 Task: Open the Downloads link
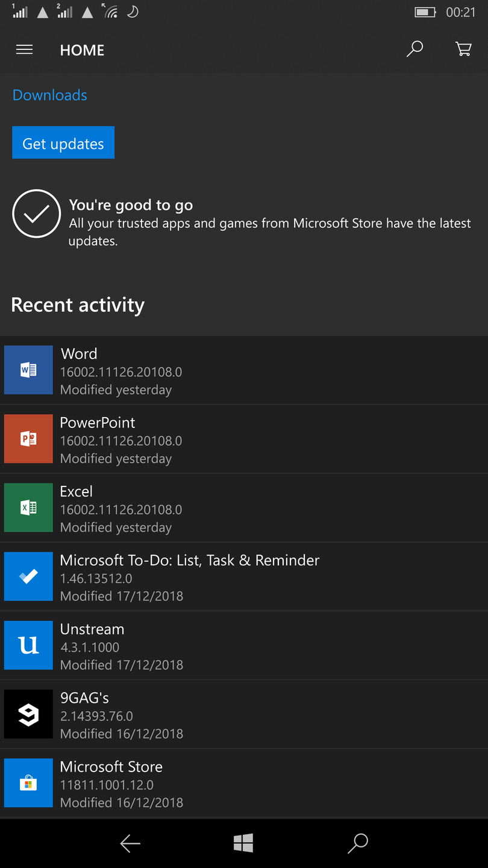(50, 95)
